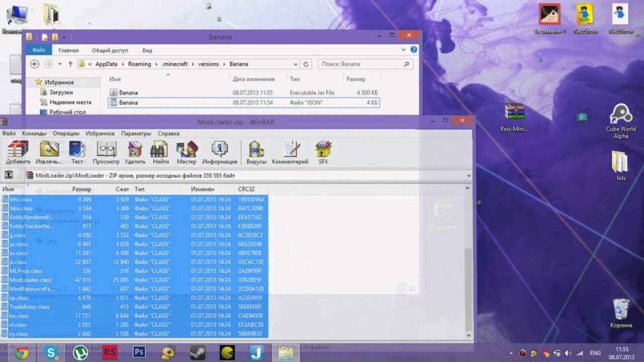Open Загрузки in Explorer sidebar
Viewport: 644px width, 362px height.
pos(61,93)
